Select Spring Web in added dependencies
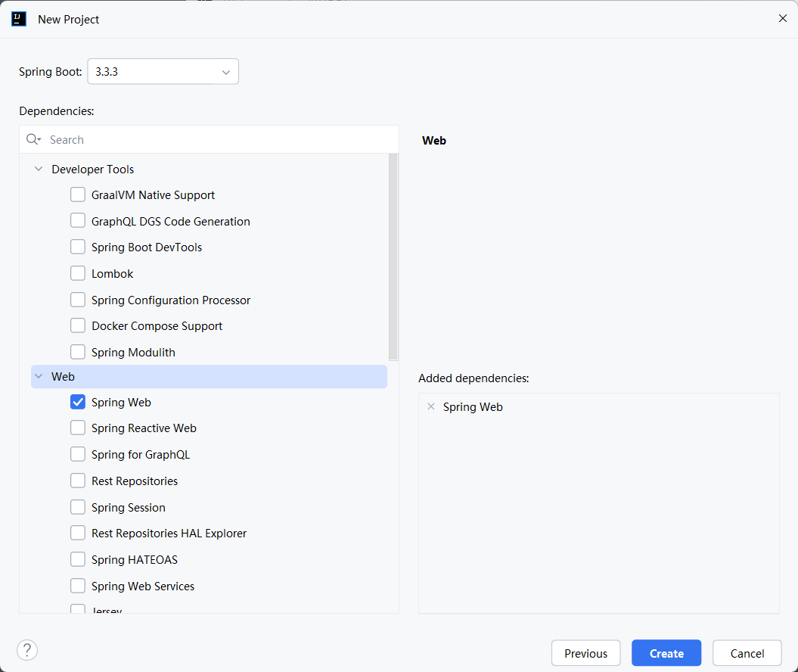The width and height of the screenshot is (798, 672). (473, 407)
